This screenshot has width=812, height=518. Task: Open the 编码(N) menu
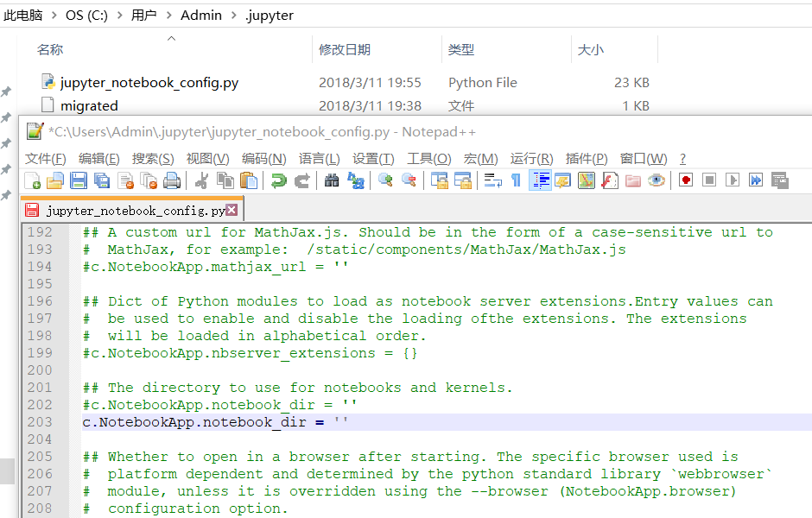[x=263, y=159]
